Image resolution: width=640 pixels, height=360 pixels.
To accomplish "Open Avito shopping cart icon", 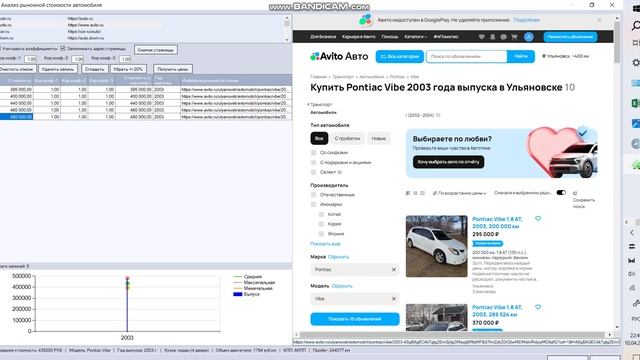I will click(514, 37).
